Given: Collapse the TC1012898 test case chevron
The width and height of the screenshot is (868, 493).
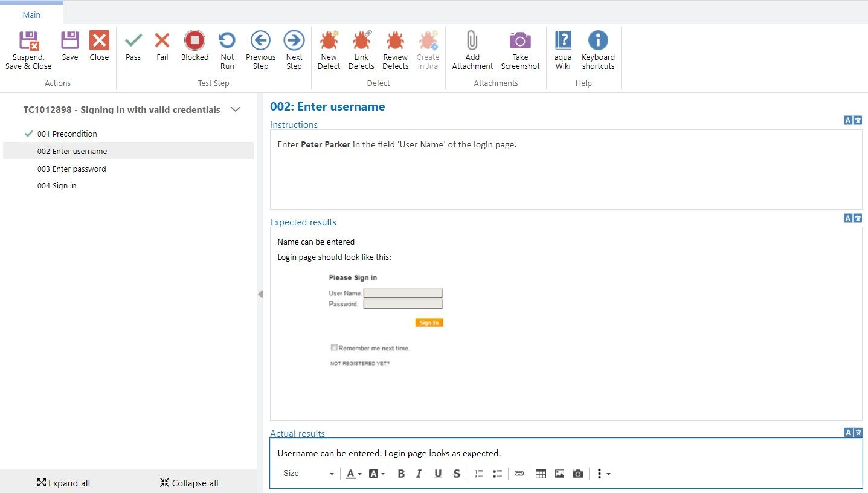Looking at the screenshot, I should 236,110.
